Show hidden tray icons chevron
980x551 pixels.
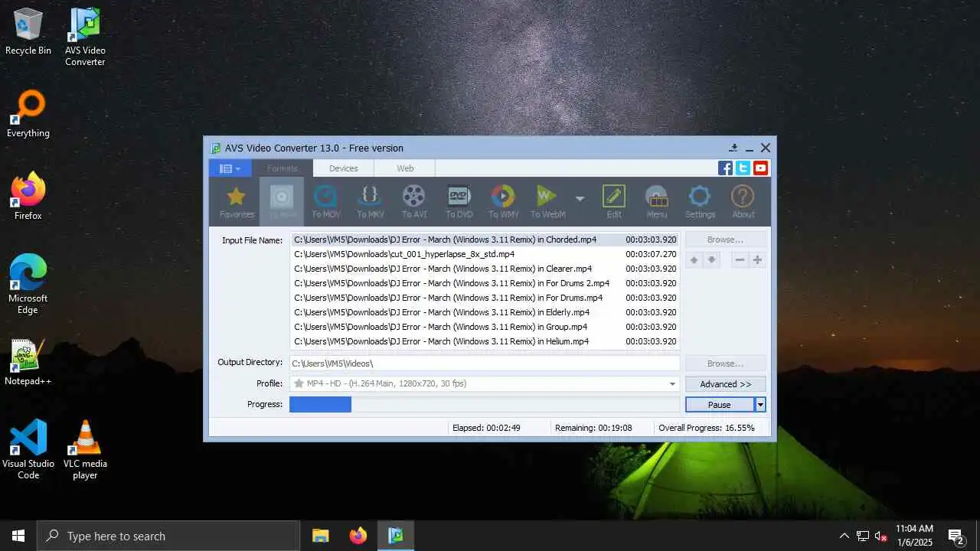click(x=844, y=536)
